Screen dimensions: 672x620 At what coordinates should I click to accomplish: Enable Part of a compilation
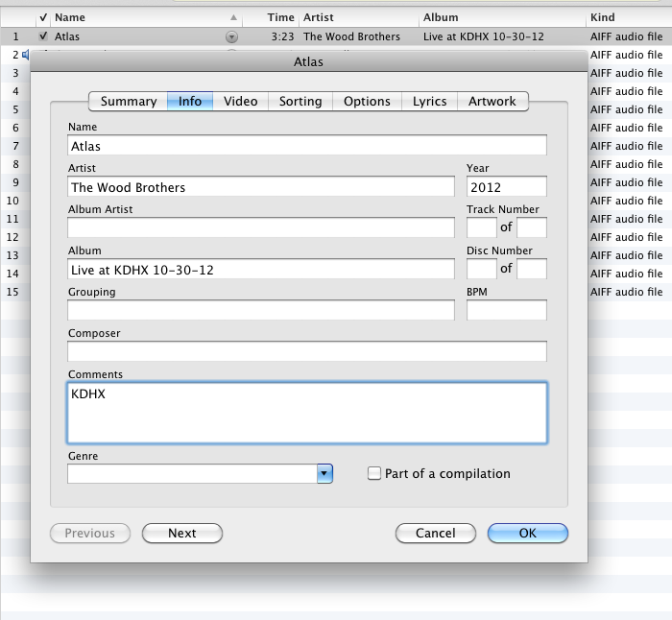pyautogui.click(x=375, y=473)
